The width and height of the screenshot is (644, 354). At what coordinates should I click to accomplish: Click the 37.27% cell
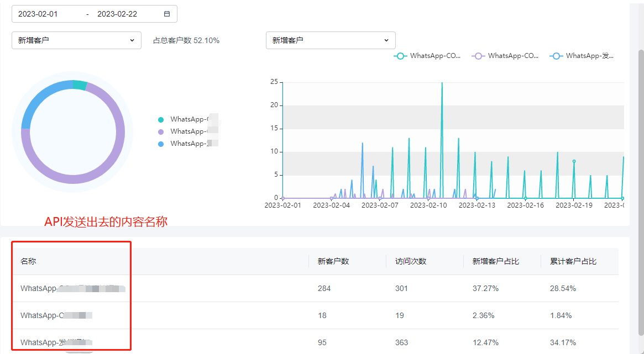pos(485,288)
